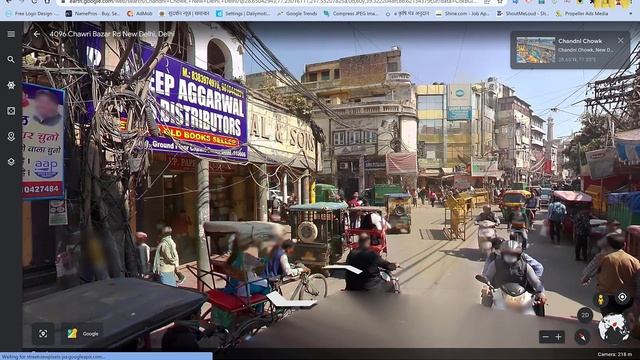Open the Propeller Ads Media bookmark
The image size is (640, 360).
582,13
